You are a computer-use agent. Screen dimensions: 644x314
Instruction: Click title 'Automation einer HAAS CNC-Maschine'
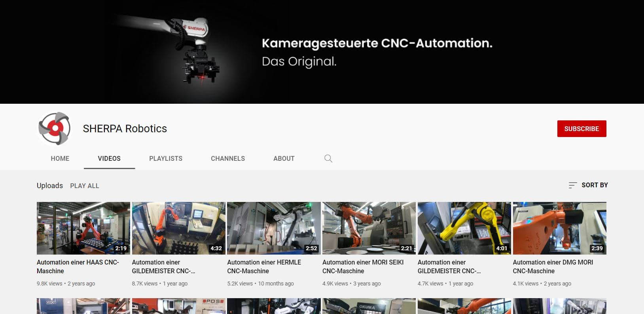tap(78, 266)
